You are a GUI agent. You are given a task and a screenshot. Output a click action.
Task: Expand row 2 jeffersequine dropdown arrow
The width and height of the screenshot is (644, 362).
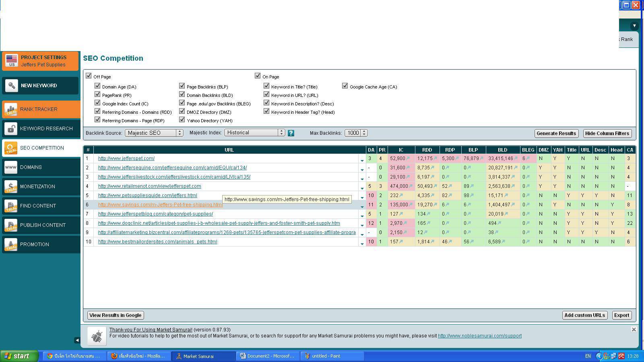362,170
